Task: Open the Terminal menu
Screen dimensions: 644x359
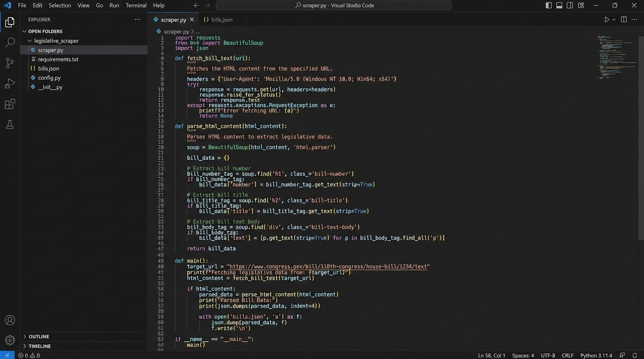Action: 136,6
